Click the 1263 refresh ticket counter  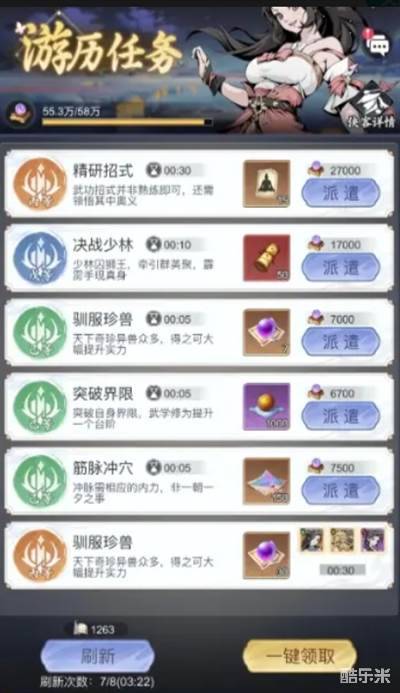point(95,629)
